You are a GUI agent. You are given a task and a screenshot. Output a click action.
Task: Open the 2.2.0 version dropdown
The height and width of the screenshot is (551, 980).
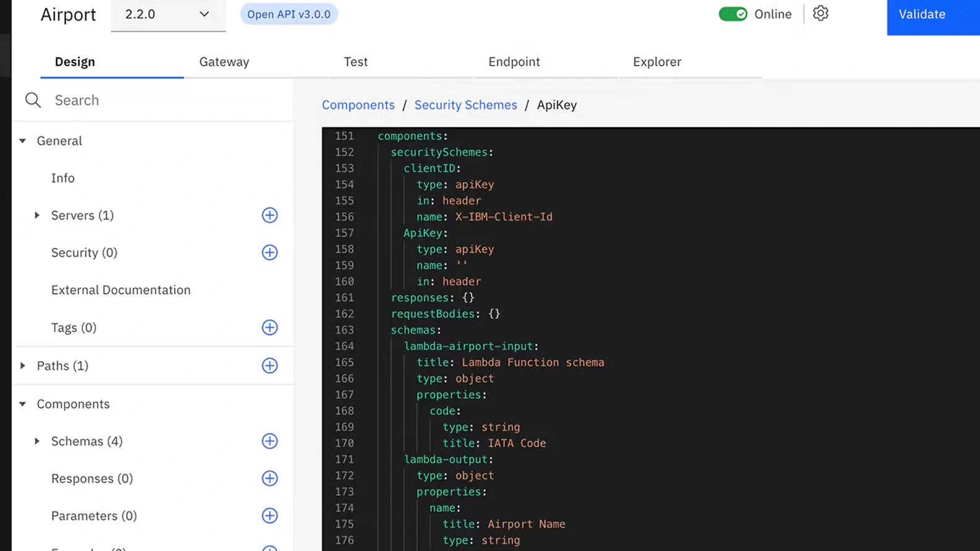(168, 14)
